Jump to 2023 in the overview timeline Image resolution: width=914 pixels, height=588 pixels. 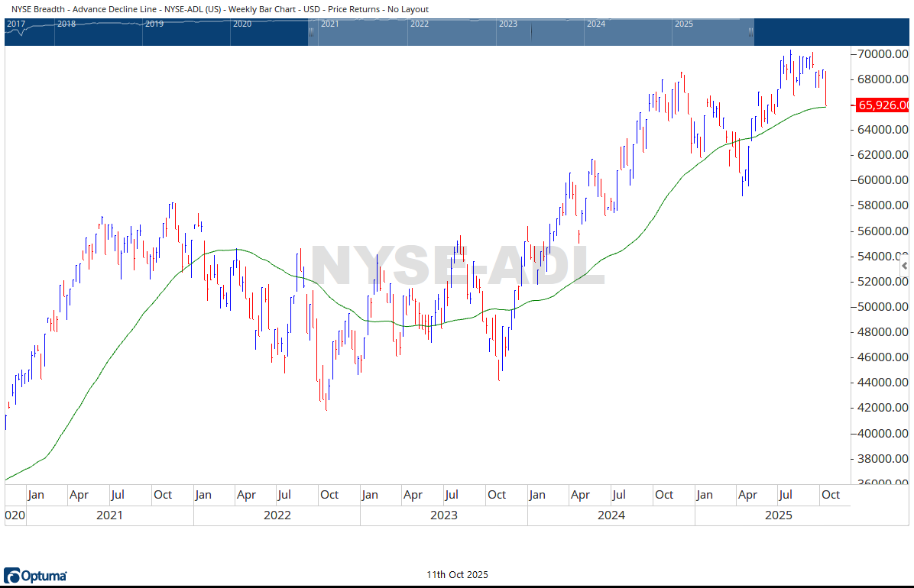pyautogui.click(x=507, y=24)
